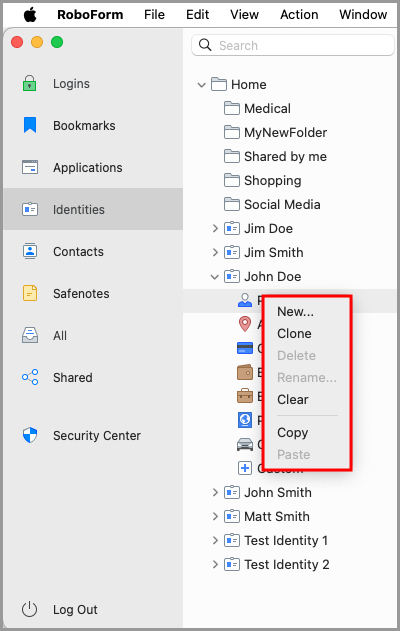Open the Safenotes section

[93, 293]
